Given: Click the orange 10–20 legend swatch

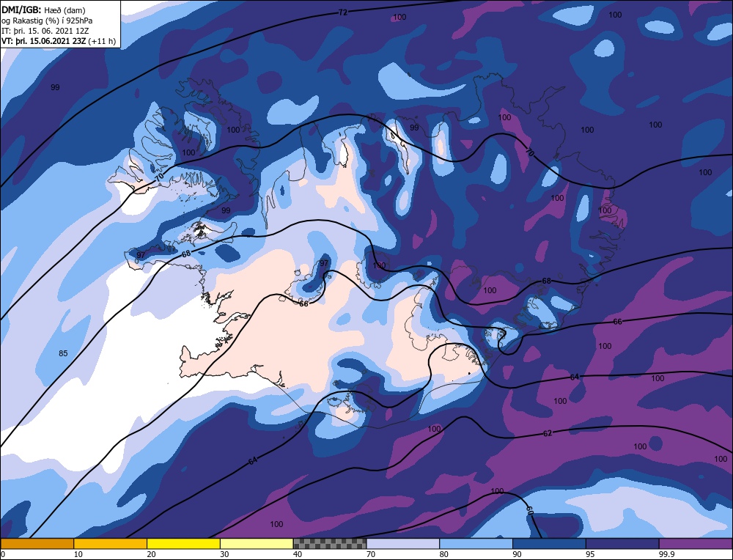Looking at the screenshot, I should point(111,543).
